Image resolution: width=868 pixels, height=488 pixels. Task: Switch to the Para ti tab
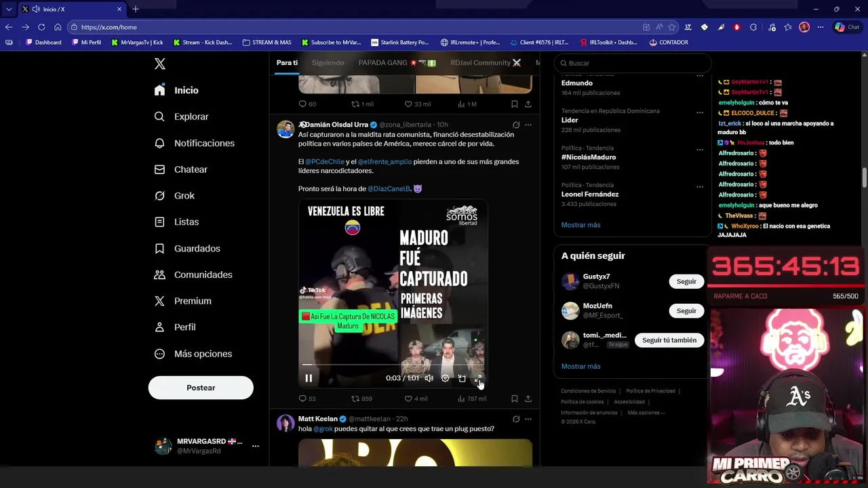[x=287, y=62]
